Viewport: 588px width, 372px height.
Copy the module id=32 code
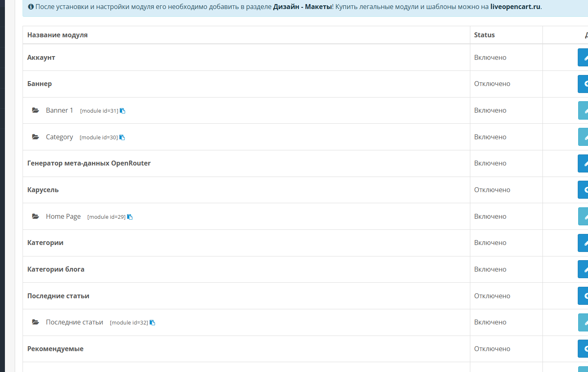pos(152,322)
